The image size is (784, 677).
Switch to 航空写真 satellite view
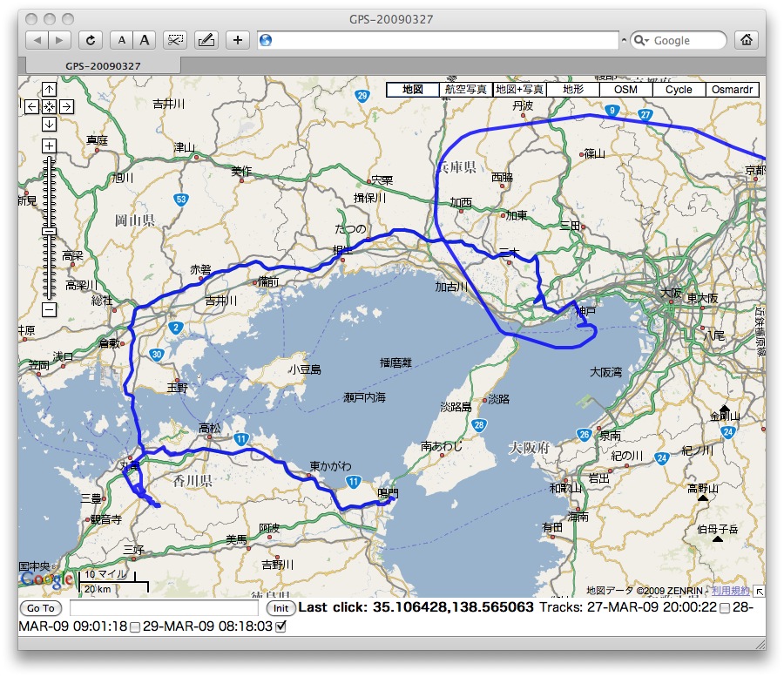(x=465, y=90)
